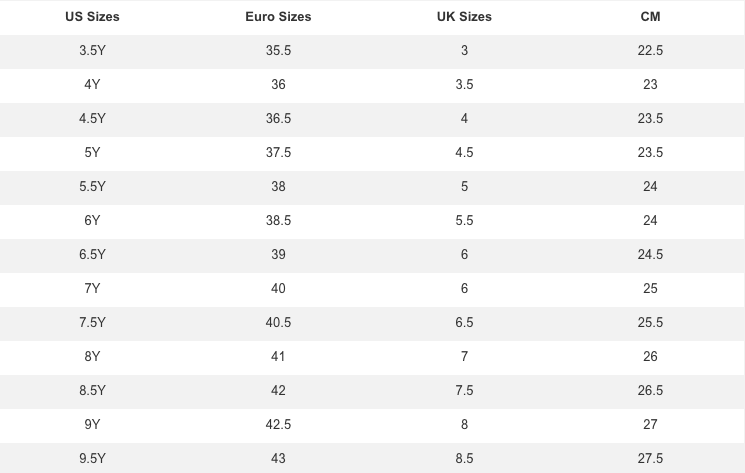Image resolution: width=745 pixels, height=473 pixels.
Task: Select the 26.5 CM value
Action: (650, 390)
